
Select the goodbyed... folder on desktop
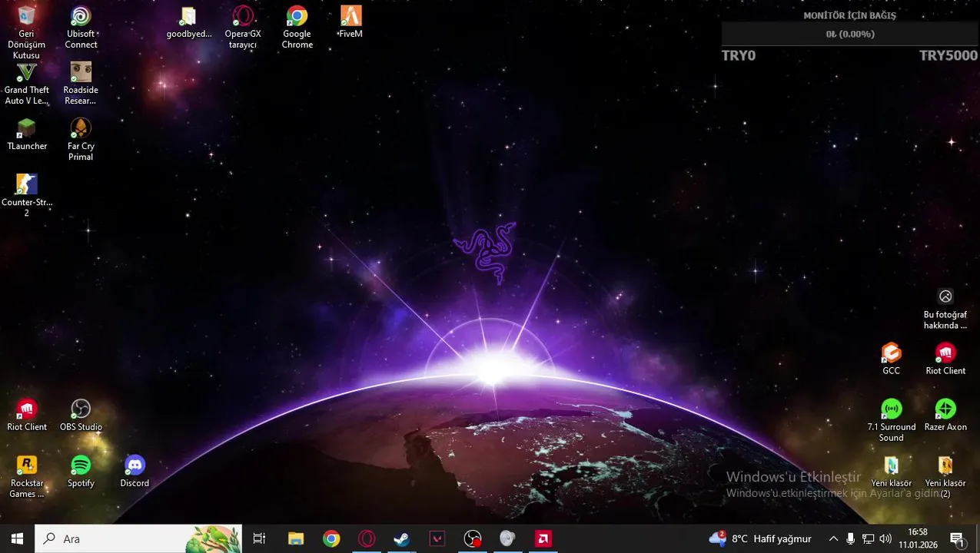click(x=189, y=22)
